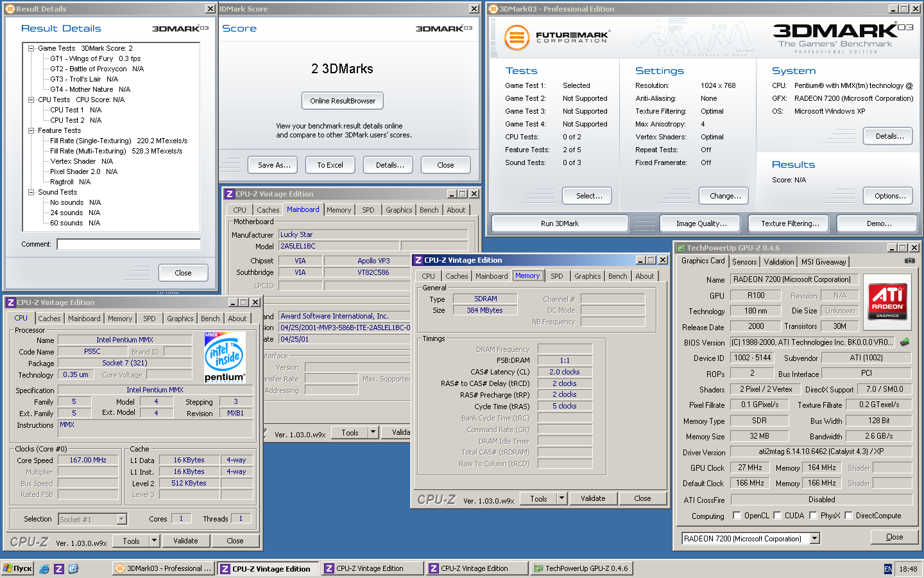Click the 3DMark03 window title bar icon
The height and width of the screenshot is (578, 924).
point(493,9)
